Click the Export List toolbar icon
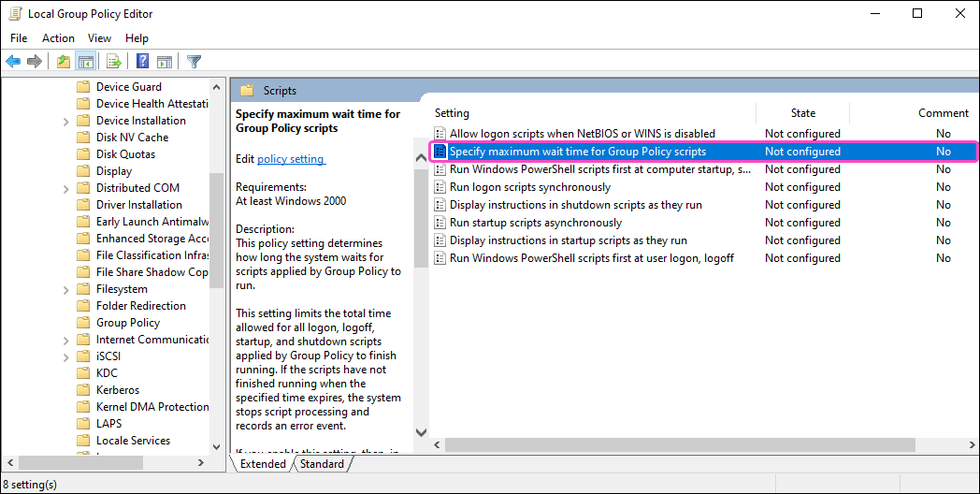 pos(114,61)
